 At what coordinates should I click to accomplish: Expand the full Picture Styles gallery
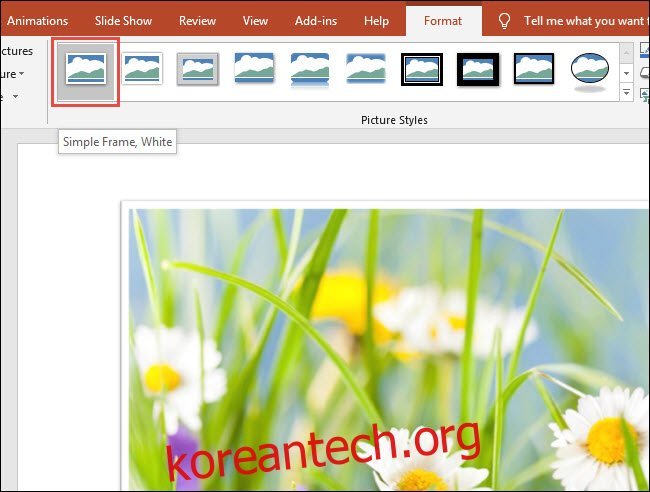pos(626,92)
